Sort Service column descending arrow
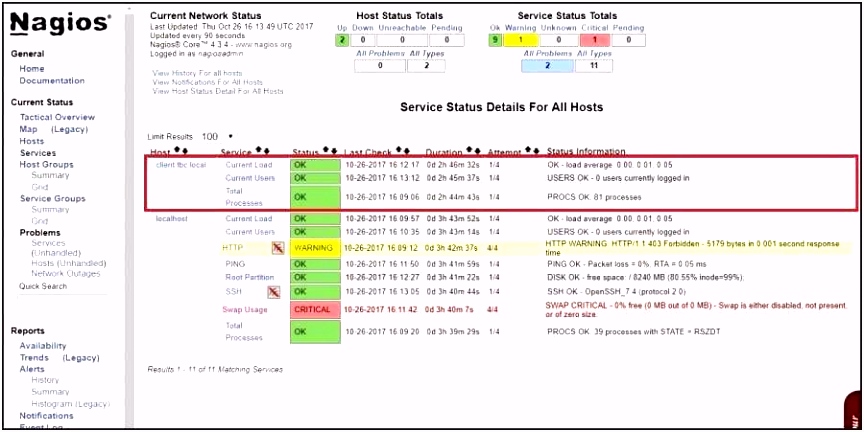This screenshot has height=432, width=864. 266,150
